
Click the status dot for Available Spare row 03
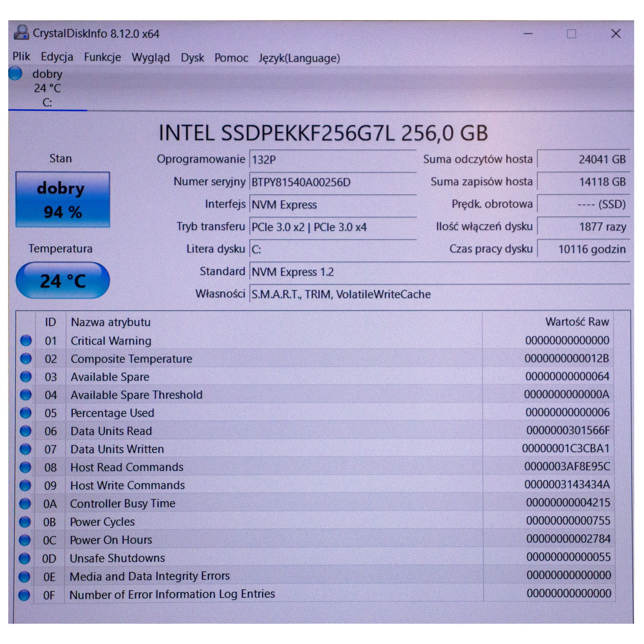tap(26, 377)
